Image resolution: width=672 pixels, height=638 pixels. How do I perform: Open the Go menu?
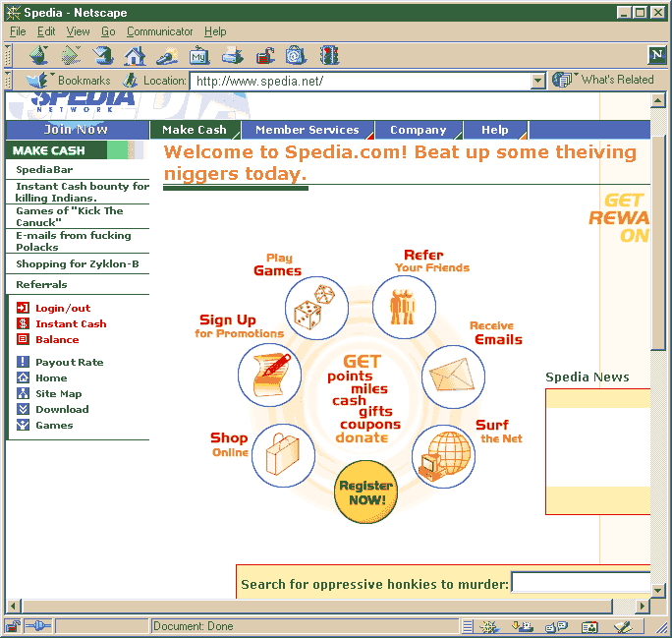tap(108, 31)
